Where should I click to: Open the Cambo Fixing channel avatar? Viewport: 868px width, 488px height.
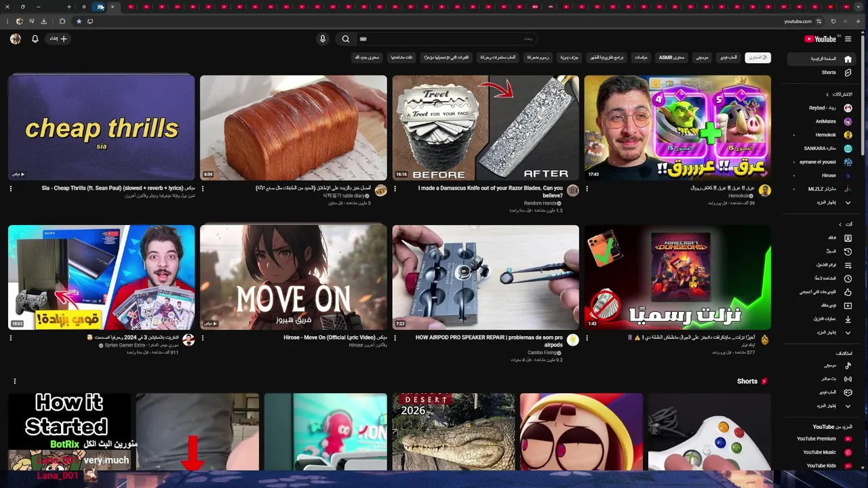(x=573, y=340)
